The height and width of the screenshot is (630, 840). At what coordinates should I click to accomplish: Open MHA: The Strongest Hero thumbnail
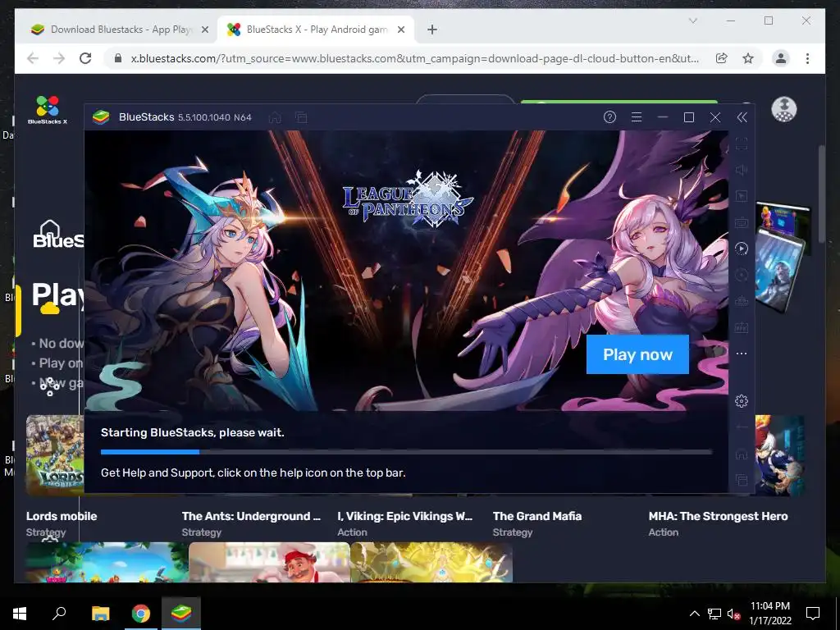780,455
